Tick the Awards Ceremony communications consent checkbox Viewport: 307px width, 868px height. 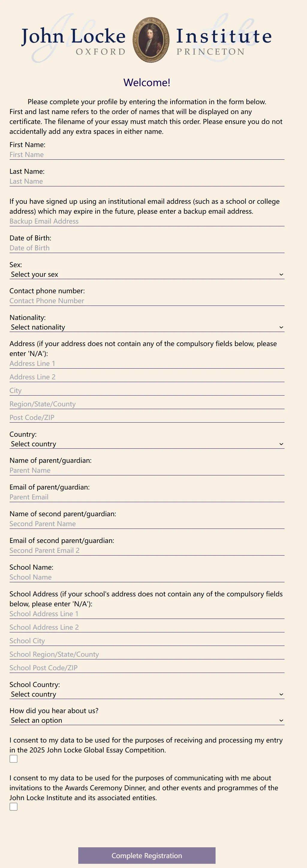pos(13,806)
